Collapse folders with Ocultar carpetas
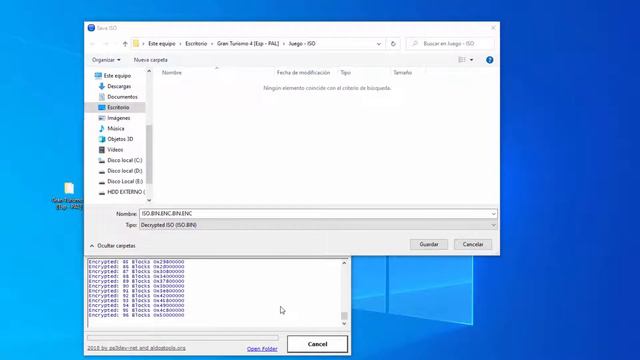The image size is (640, 360). (113, 246)
